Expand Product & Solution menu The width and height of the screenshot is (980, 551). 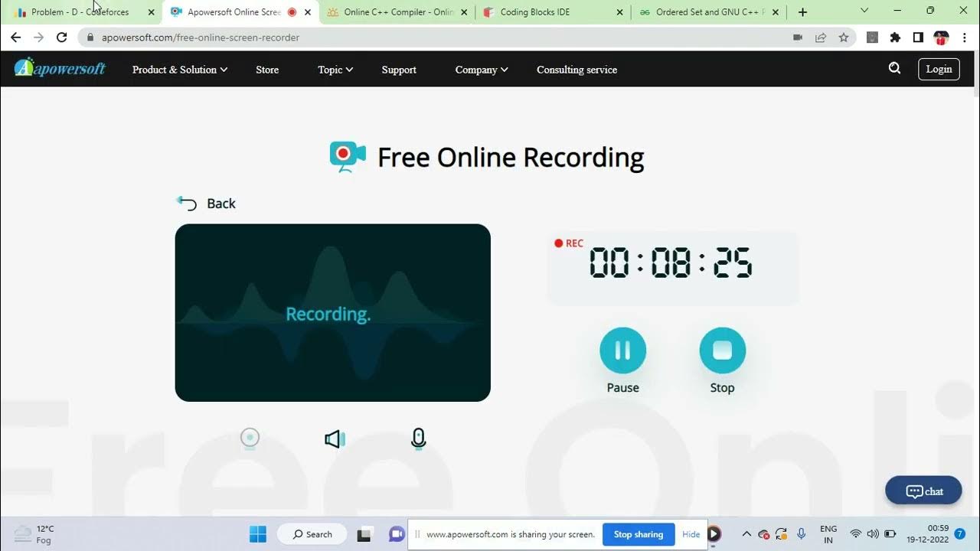180,70
